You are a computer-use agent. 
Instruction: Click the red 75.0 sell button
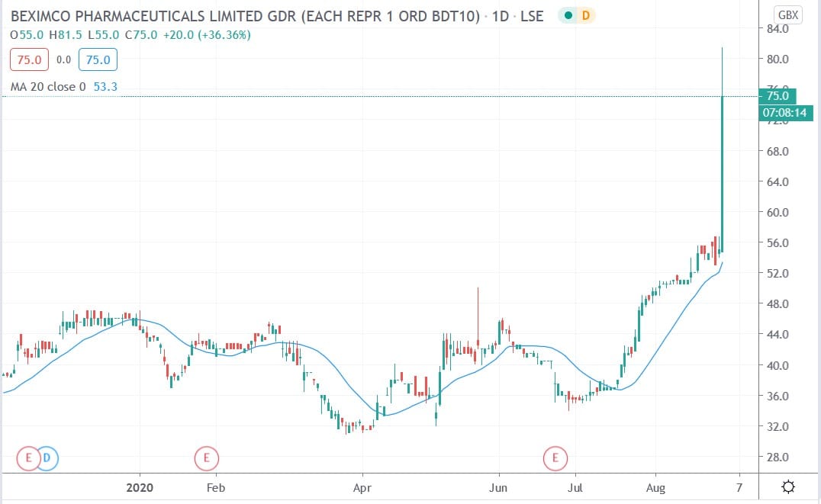(29, 59)
